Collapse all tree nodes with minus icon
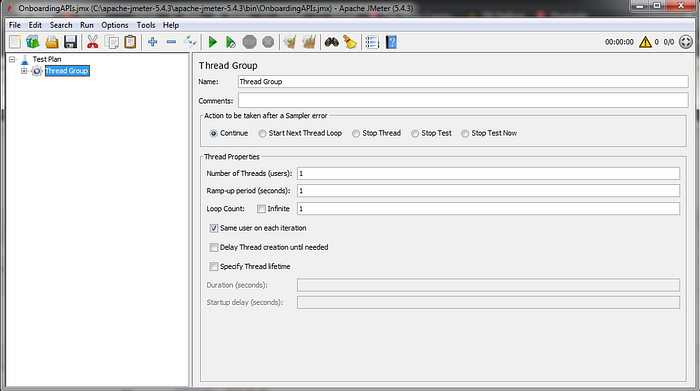 171,42
